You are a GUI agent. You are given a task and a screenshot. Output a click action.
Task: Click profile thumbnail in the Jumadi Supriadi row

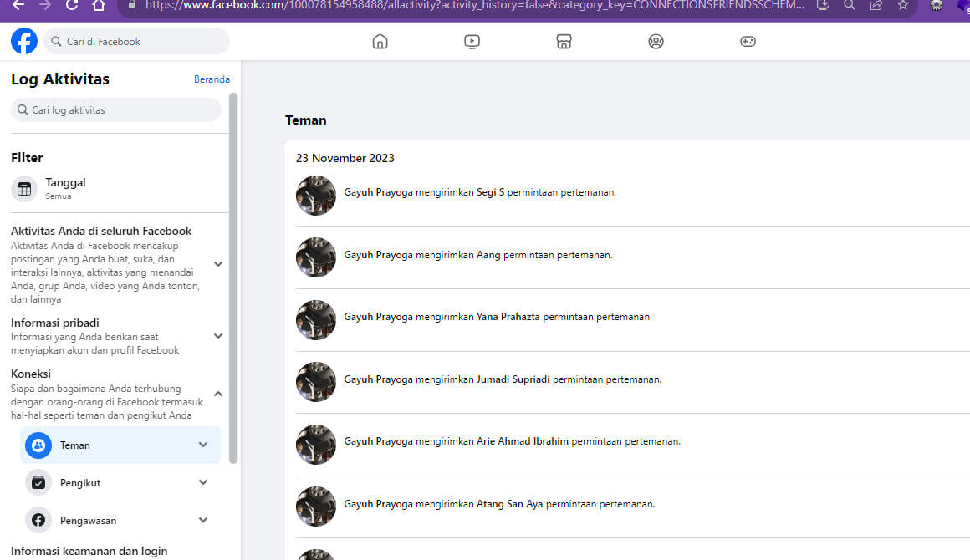click(x=315, y=382)
